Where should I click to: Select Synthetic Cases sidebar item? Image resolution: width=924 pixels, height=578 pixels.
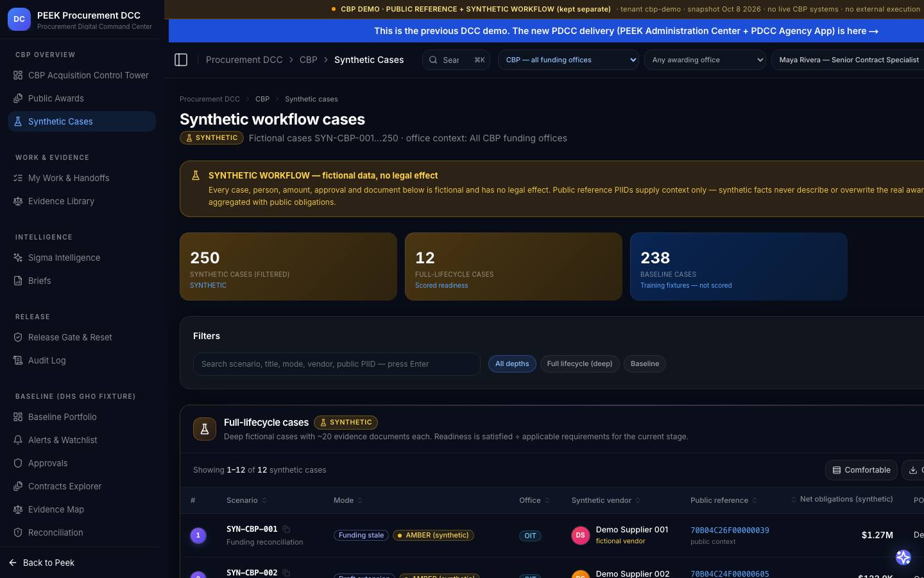81,121
